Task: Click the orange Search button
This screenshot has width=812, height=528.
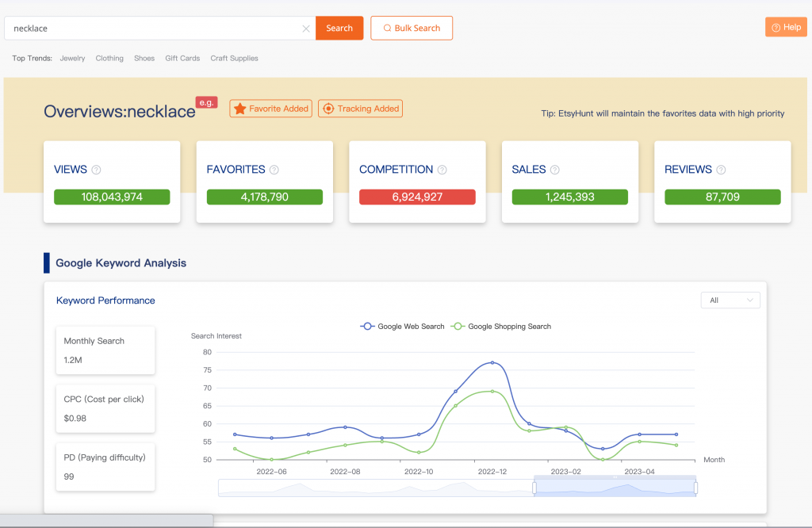Action: [x=339, y=29]
